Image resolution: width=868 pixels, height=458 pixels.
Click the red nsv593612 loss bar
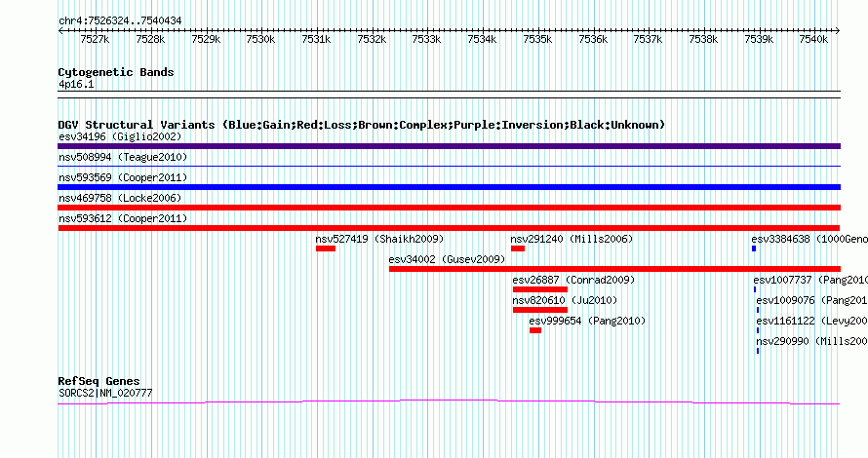pyautogui.click(x=449, y=228)
